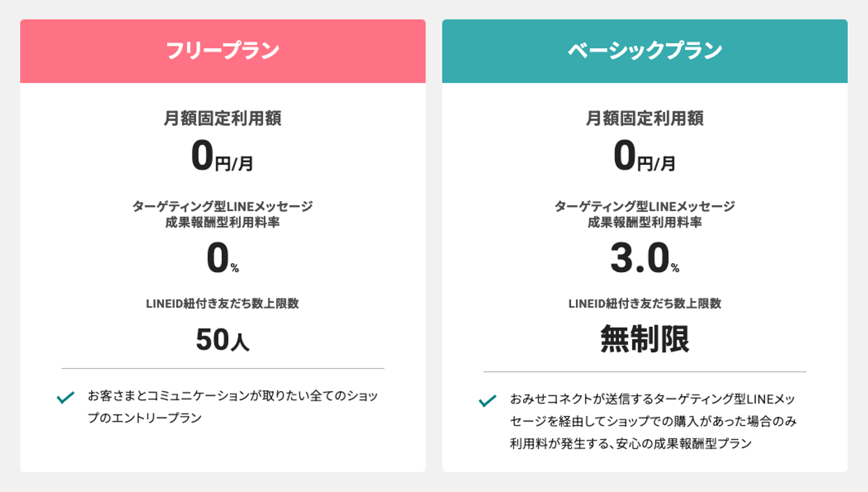The height and width of the screenshot is (492, 868).
Task: Select the teal ベーシックプラン header
Action: (x=645, y=51)
